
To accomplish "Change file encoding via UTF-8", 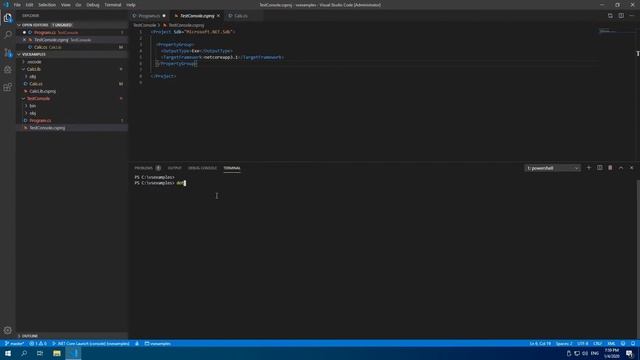I will pos(583,344).
